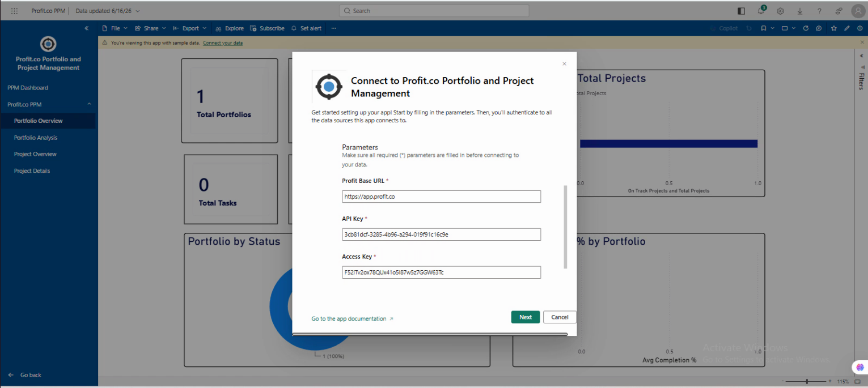Open notifications bell with badge 3

coord(761,11)
